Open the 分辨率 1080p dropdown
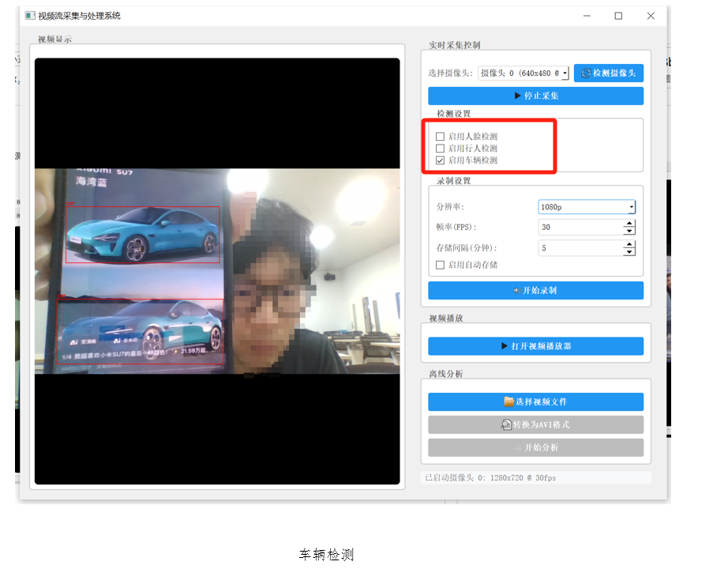This screenshot has width=728, height=569. tap(587, 207)
